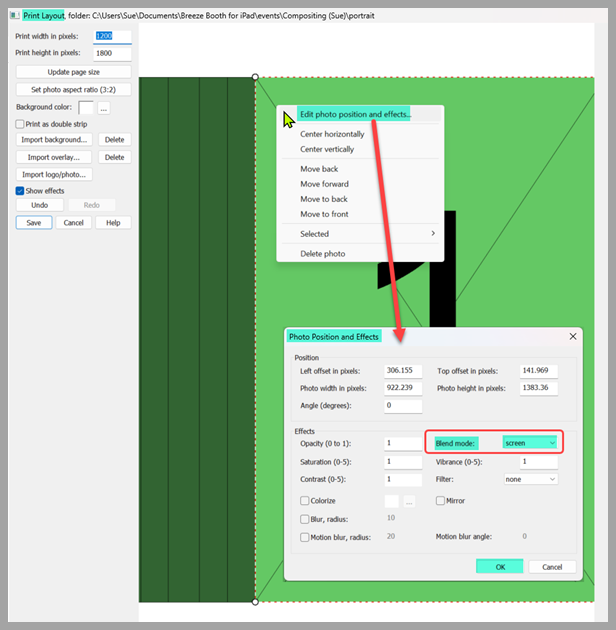The image size is (616, 630).
Task: Click the Import background button
Action: (x=54, y=139)
